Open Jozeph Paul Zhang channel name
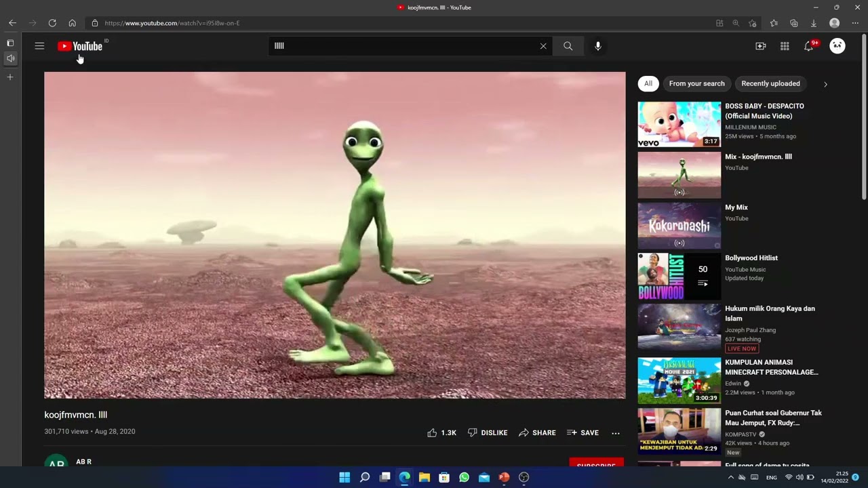This screenshot has height=488, width=868. (x=750, y=330)
